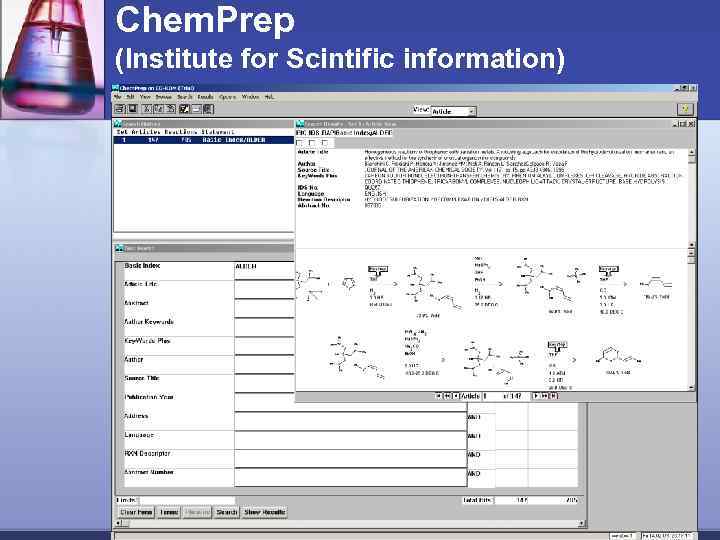This screenshot has width=720, height=540.
Task: Click the Clear Form button
Action: (136, 512)
